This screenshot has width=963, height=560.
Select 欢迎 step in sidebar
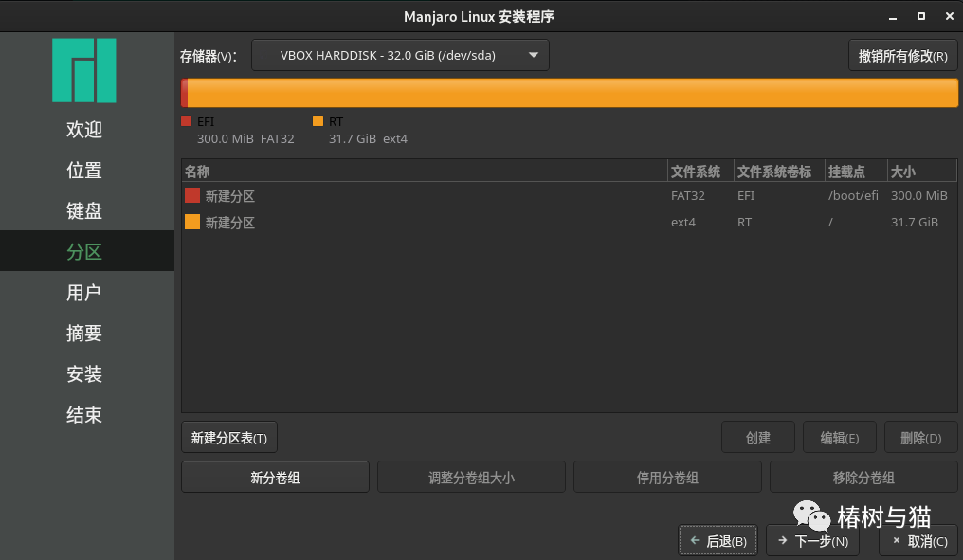pyautogui.click(x=84, y=130)
